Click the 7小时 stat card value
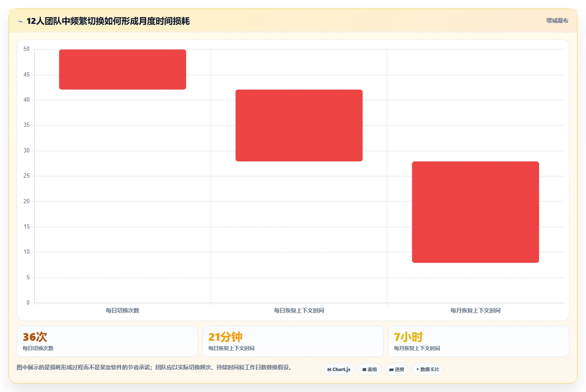The width and height of the screenshot is (586, 392). (x=408, y=337)
